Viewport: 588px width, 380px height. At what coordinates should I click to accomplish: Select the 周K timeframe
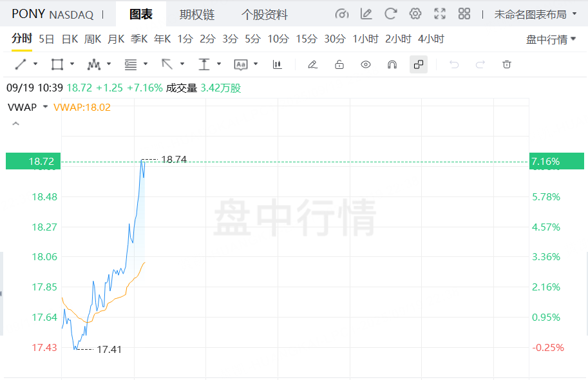click(x=93, y=39)
